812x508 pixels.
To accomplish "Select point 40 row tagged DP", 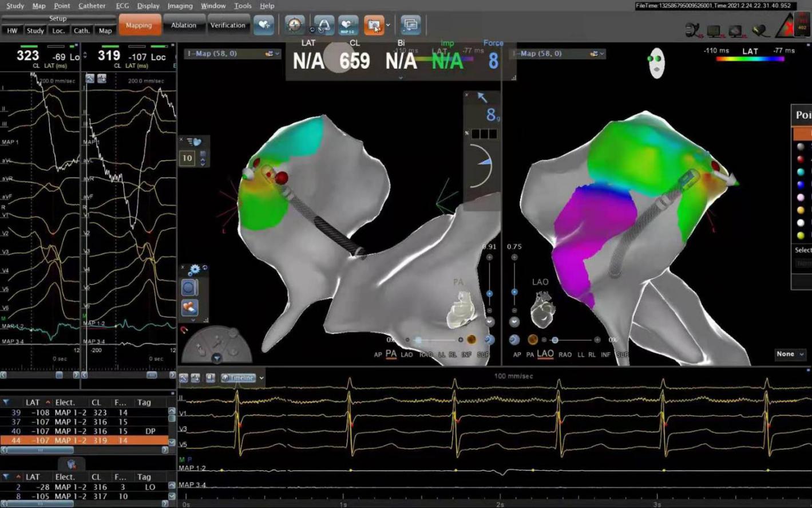I will [x=85, y=431].
